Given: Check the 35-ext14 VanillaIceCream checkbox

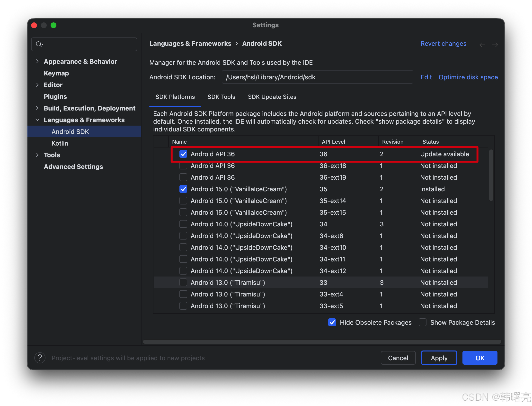Looking at the screenshot, I should 183,201.
